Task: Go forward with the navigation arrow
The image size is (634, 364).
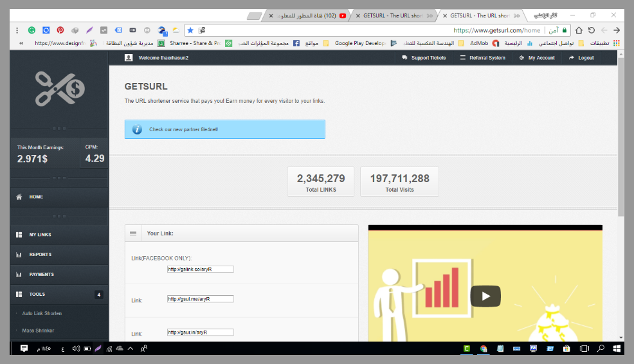Action: [x=617, y=30]
